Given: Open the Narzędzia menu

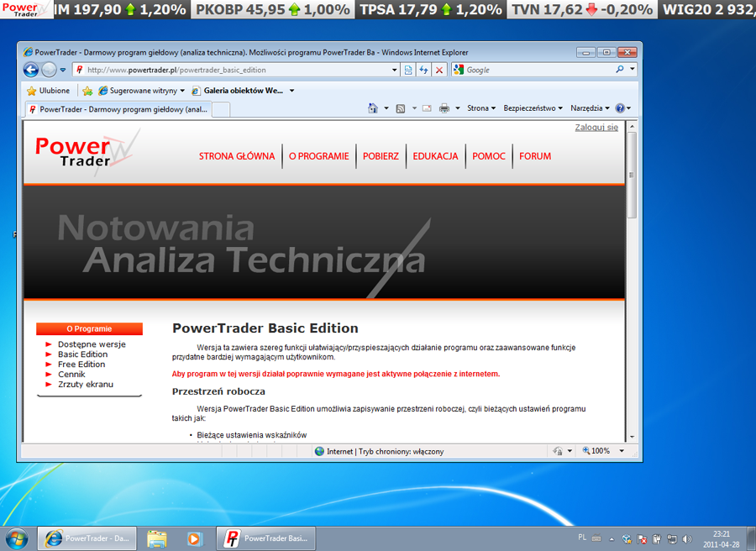Looking at the screenshot, I should click(x=591, y=108).
